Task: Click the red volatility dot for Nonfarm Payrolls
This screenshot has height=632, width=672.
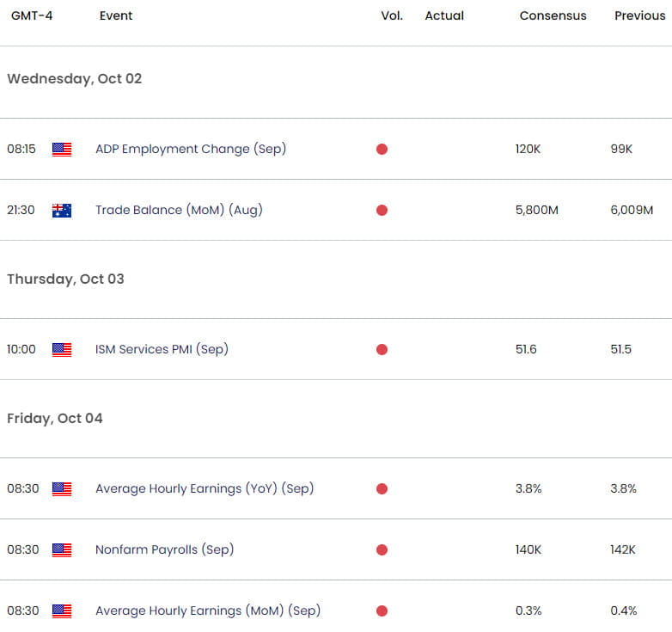Action: tap(382, 549)
